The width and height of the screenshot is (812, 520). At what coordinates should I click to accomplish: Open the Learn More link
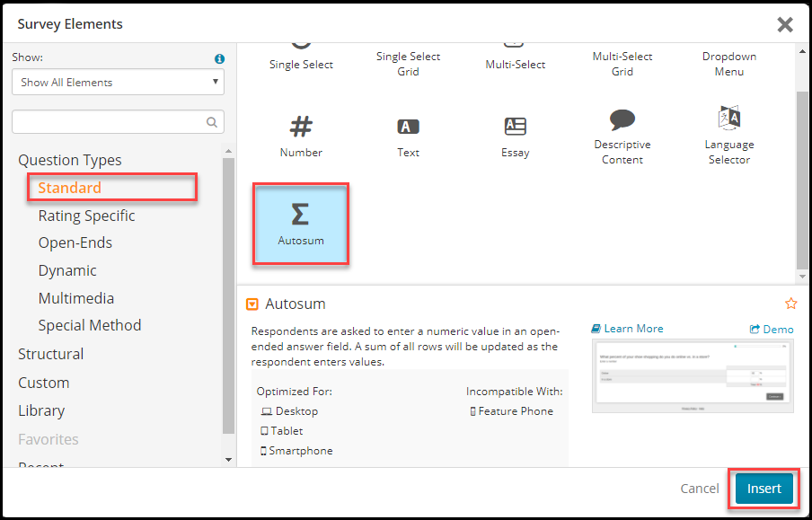[x=627, y=329]
